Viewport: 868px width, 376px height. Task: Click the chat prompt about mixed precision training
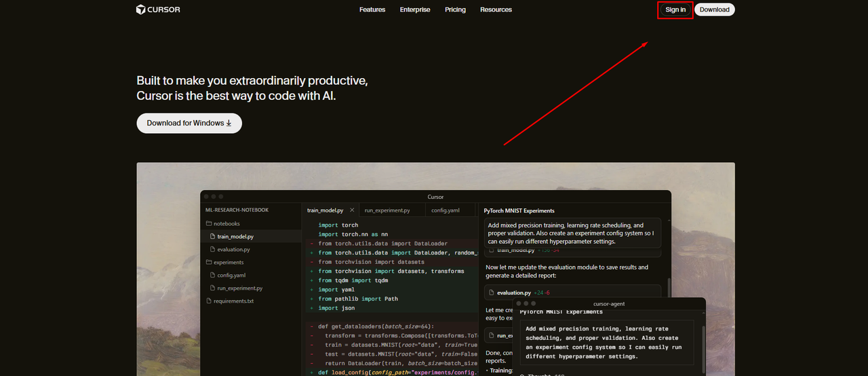click(x=573, y=233)
